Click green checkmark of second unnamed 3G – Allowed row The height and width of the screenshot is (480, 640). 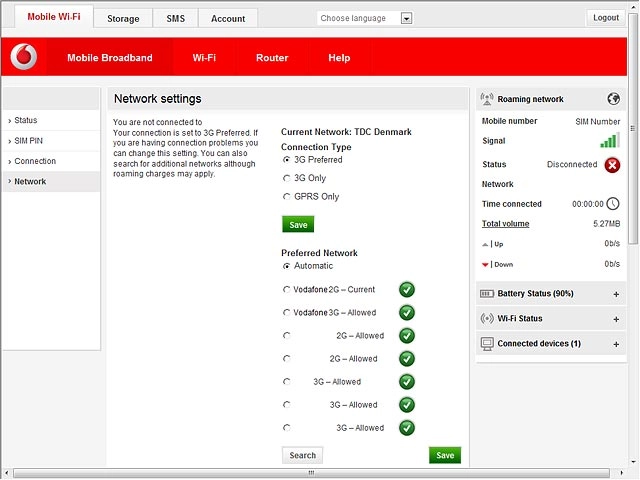pos(407,405)
